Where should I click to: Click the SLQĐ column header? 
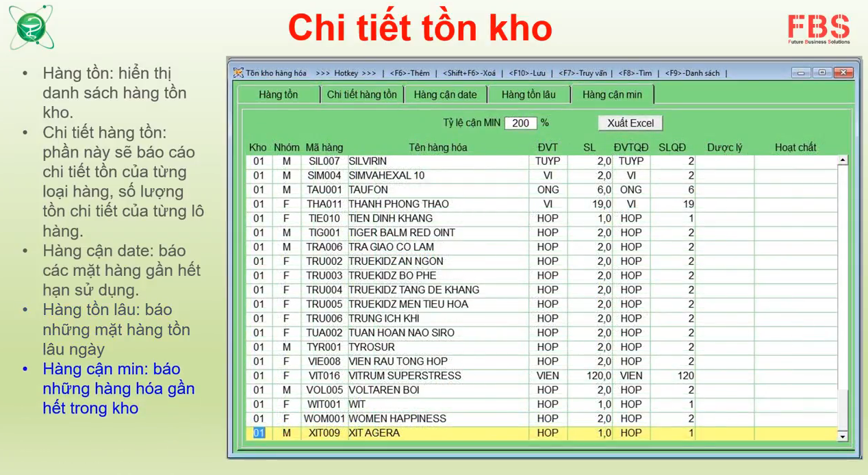[x=672, y=147]
